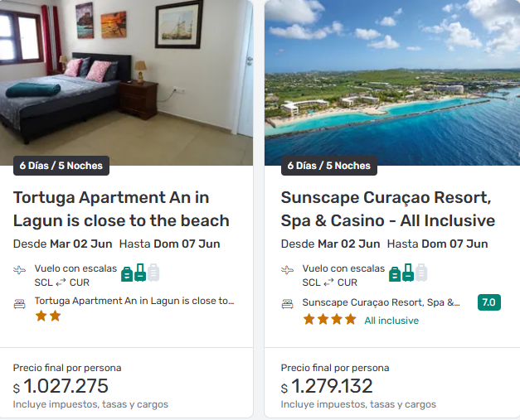Image resolution: width=520 pixels, height=420 pixels.
Task: Click the airplane icon on Tortuga Apartment card
Action: 20,270
